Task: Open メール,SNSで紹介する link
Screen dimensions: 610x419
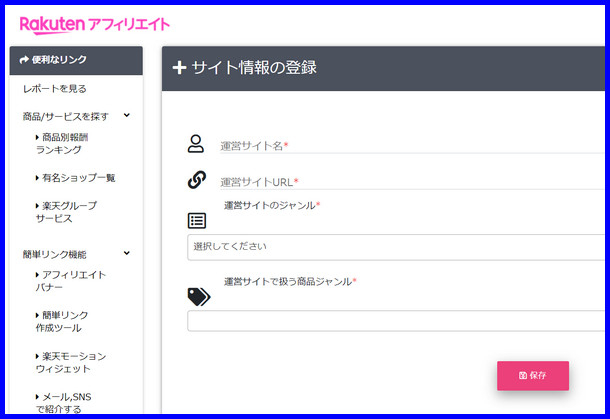Action: (63, 402)
